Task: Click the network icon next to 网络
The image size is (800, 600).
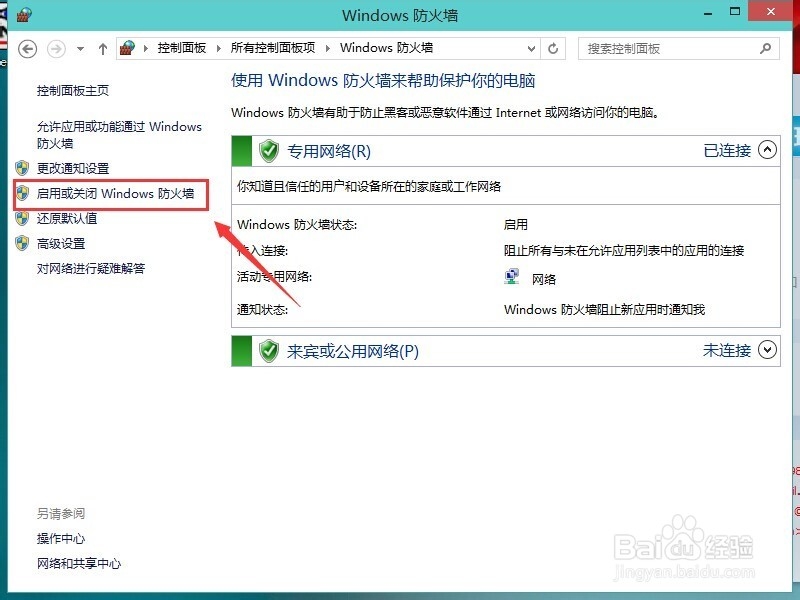Action: (x=512, y=277)
